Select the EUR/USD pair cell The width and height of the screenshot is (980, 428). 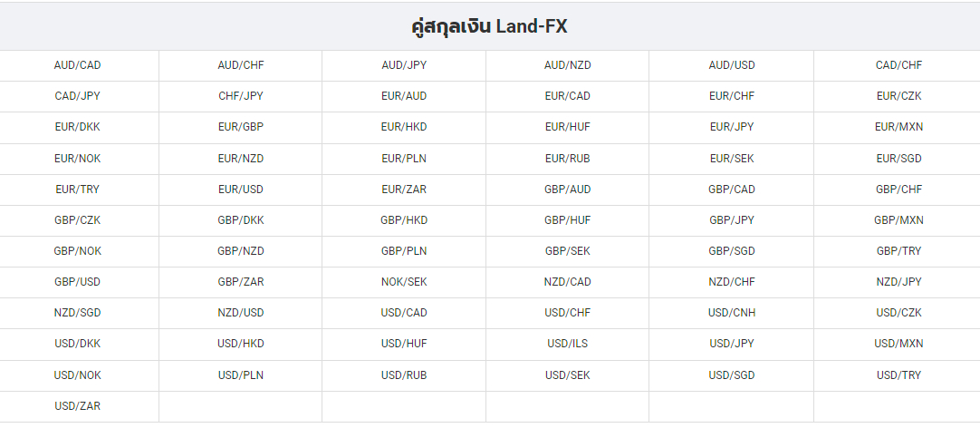pos(241,189)
